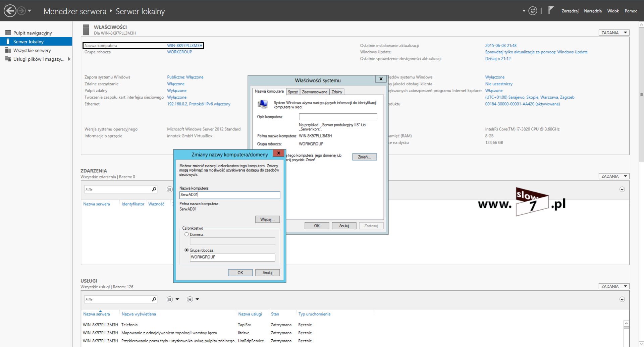Click the WORKGROUP link in properties
644x347 pixels.
pyautogui.click(x=179, y=52)
